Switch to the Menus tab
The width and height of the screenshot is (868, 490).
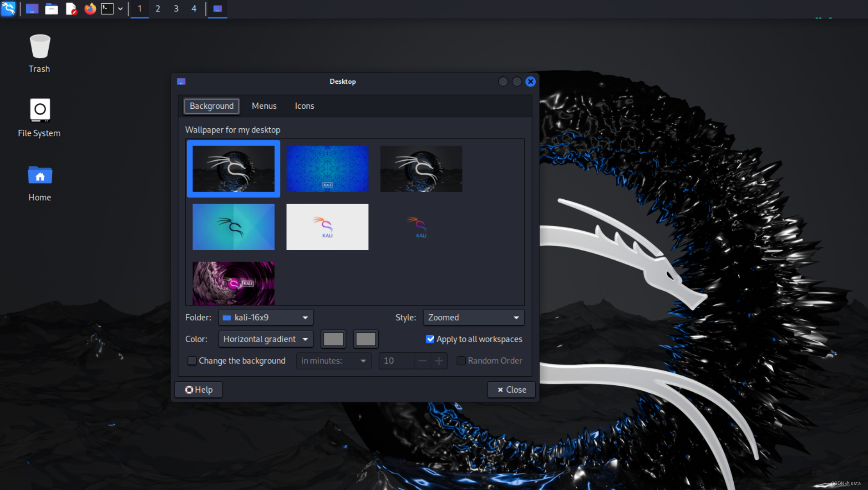click(264, 106)
